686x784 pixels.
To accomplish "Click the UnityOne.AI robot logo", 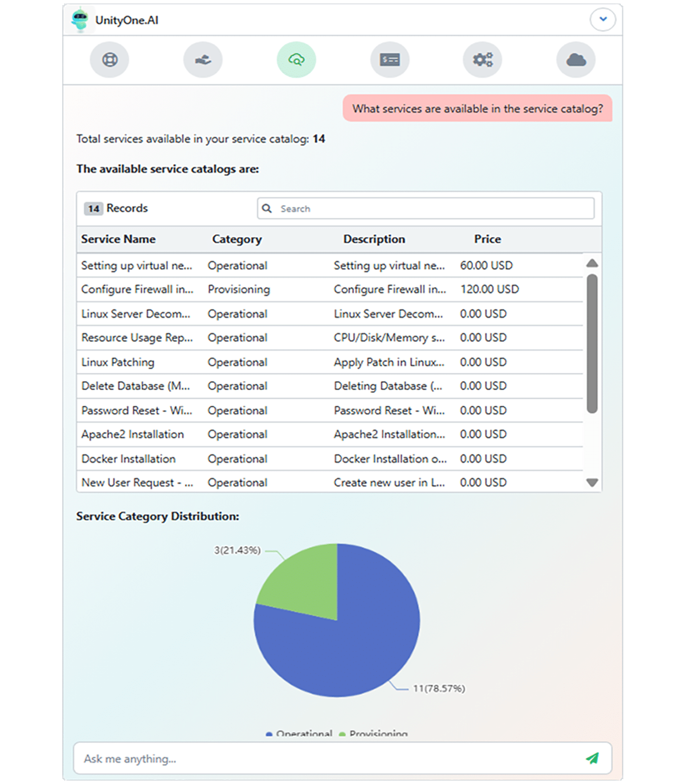I will pos(79,20).
